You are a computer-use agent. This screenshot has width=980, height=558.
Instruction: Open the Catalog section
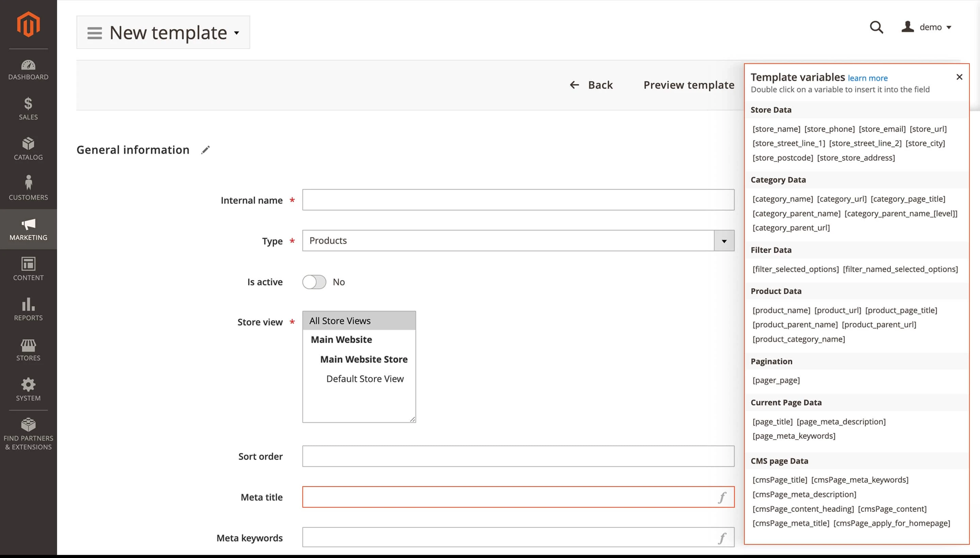(x=28, y=149)
